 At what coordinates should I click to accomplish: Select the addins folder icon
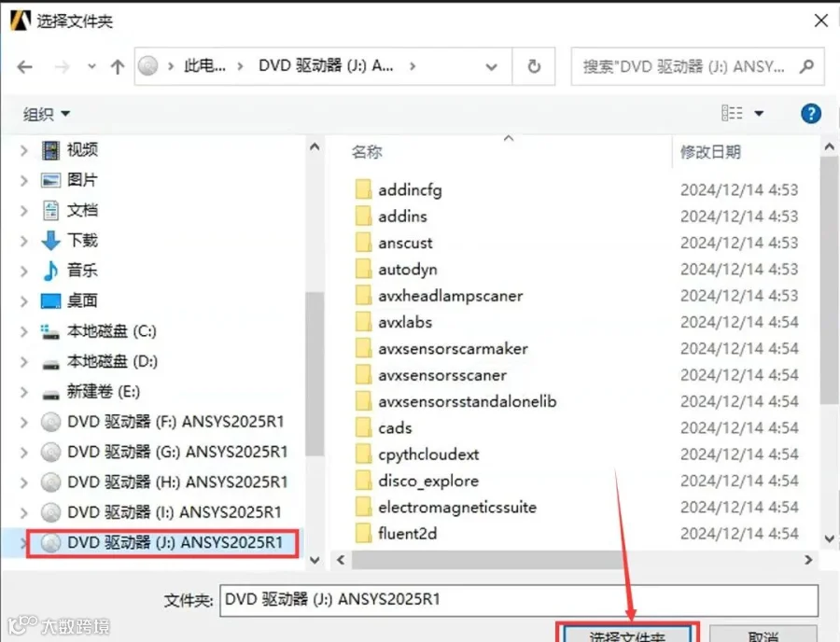point(363,216)
